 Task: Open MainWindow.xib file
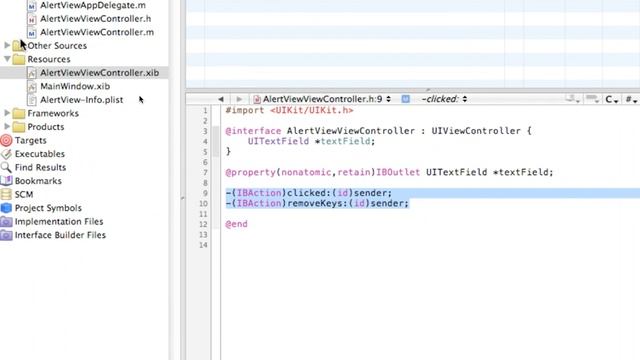(75, 86)
